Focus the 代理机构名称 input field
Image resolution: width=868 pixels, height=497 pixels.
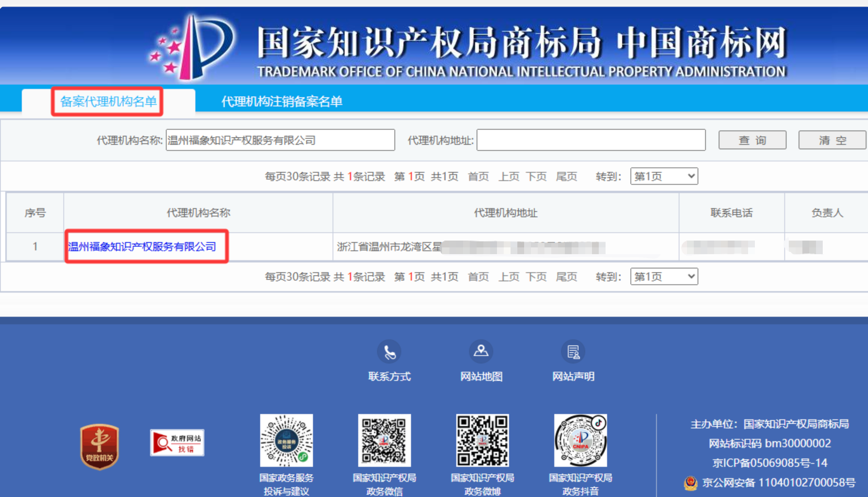pos(280,140)
